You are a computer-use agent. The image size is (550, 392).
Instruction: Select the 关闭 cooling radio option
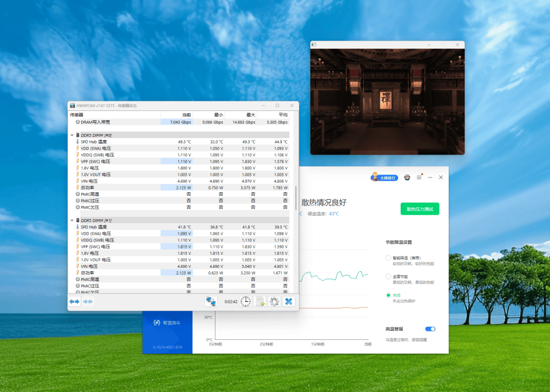[388, 295]
